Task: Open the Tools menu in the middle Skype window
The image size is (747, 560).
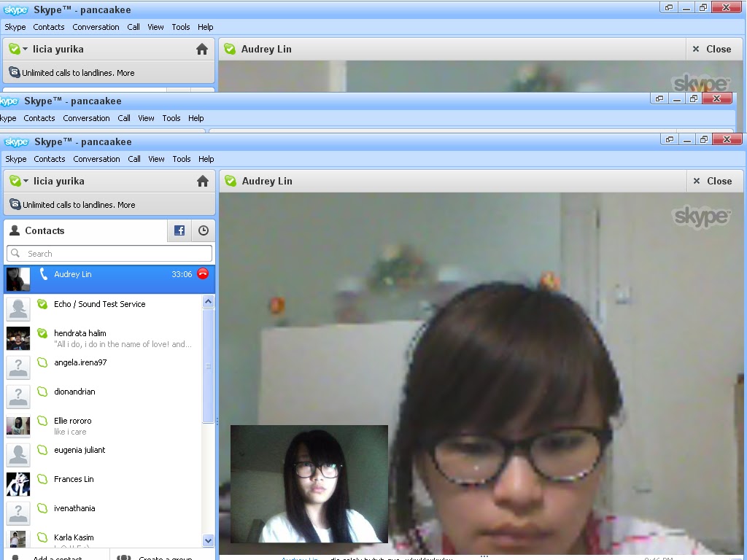Action: [171, 118]
